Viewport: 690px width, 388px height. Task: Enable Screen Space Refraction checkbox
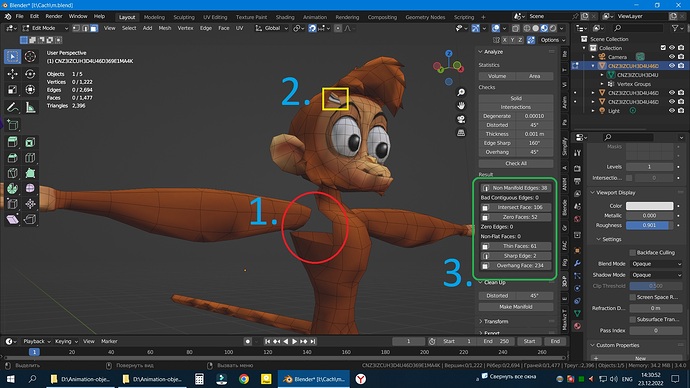pyautogui.click(x=632, y=297)
